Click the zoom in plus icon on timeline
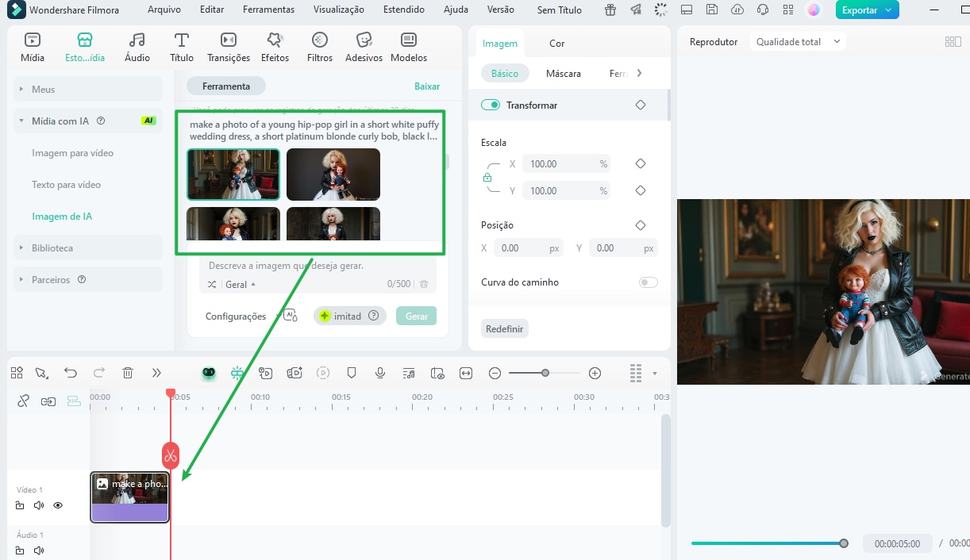970x560 pixels. (595, 373)
